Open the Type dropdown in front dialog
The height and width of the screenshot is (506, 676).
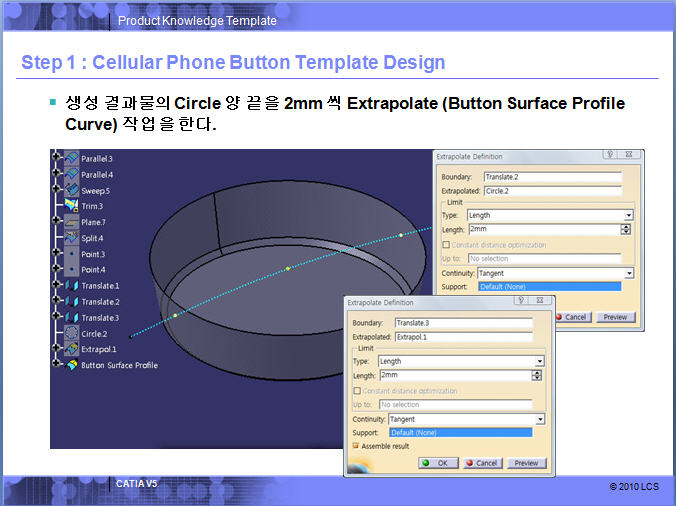point(540,361)
